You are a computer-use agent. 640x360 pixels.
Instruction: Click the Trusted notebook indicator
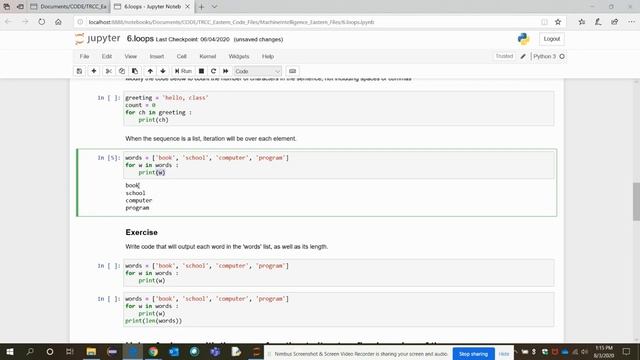pos(504,56)
